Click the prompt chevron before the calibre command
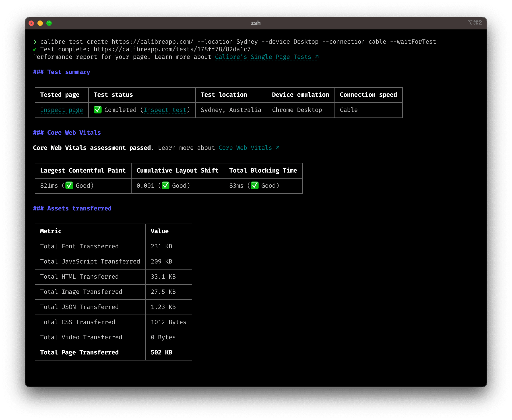Screen dimensions: 512x420 pyautogui.click(x=35, y=41)
